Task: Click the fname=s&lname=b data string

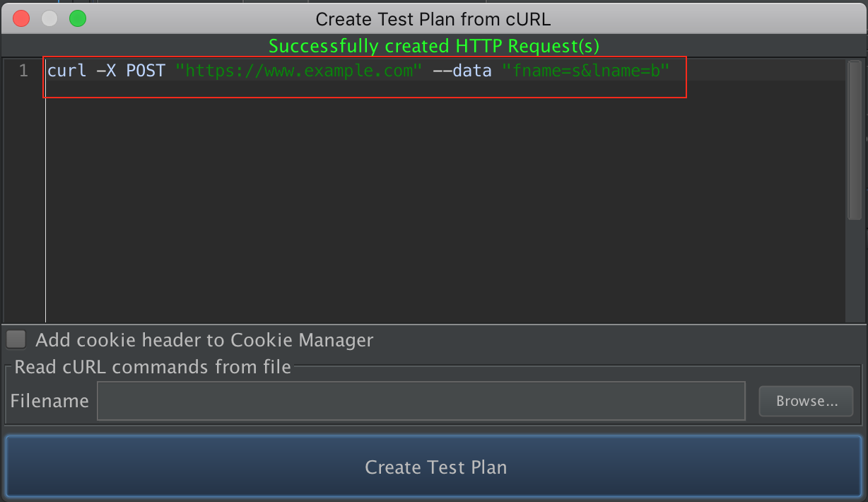Action: [x=585, y=71]
